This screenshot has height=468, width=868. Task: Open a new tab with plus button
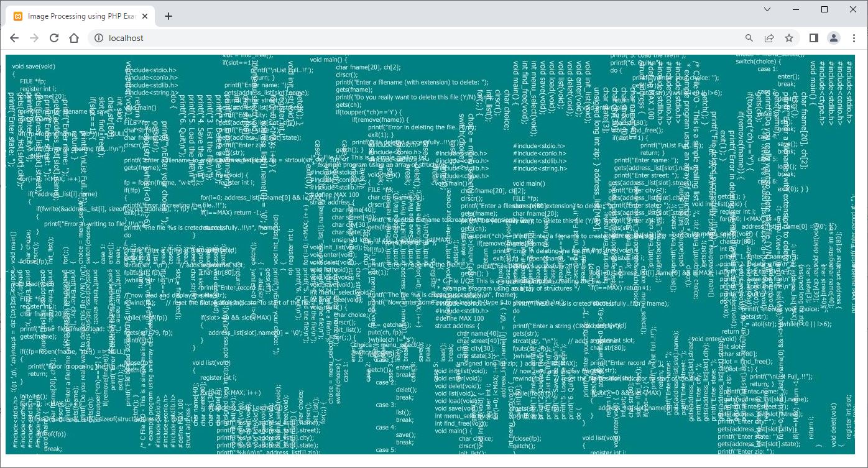point(168,16)
